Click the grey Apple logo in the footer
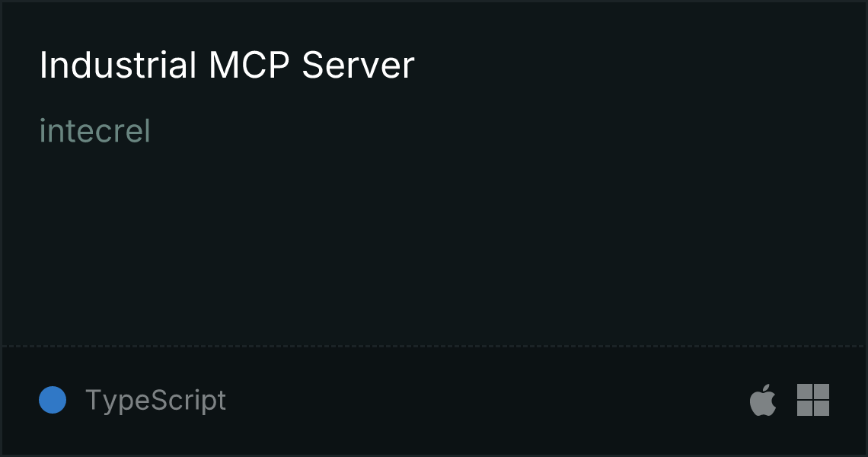The width and height of the screenshot is (868, 457). point(763,399)
